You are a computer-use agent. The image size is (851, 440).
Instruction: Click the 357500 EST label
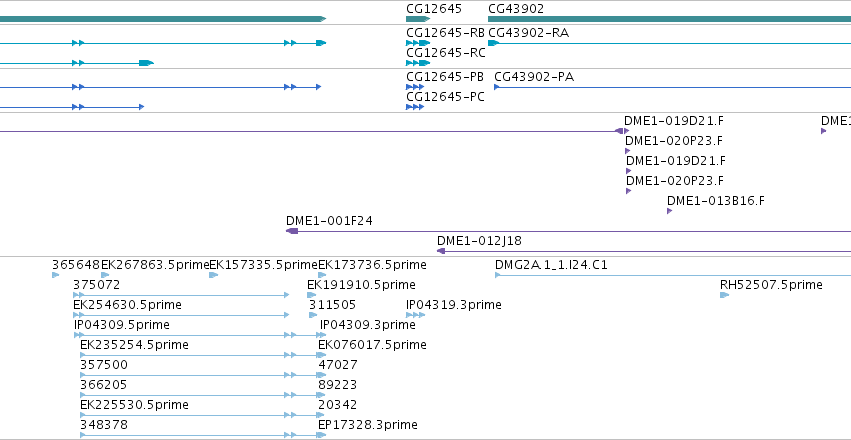(x=104, y=365)
